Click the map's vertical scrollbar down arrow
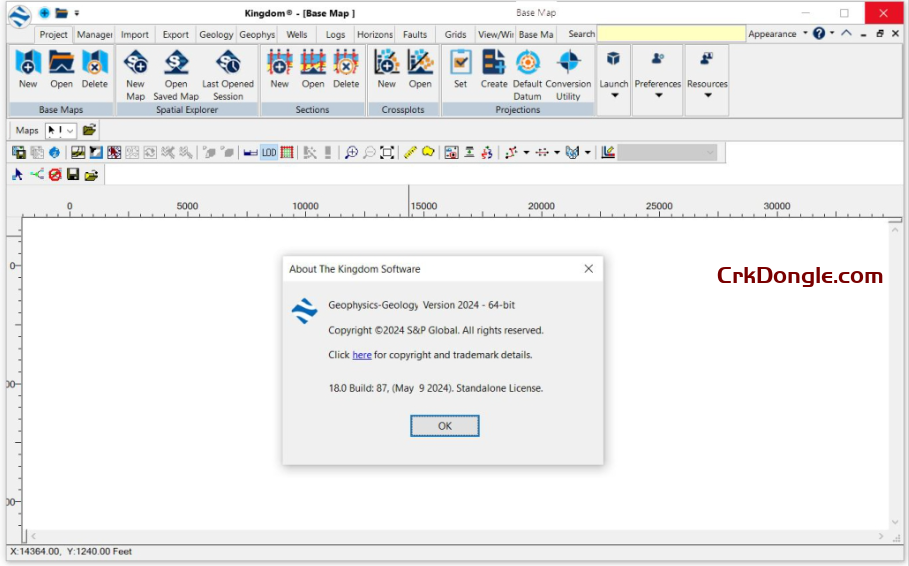This screenshot has width=909, height=566. click(895, 522)
